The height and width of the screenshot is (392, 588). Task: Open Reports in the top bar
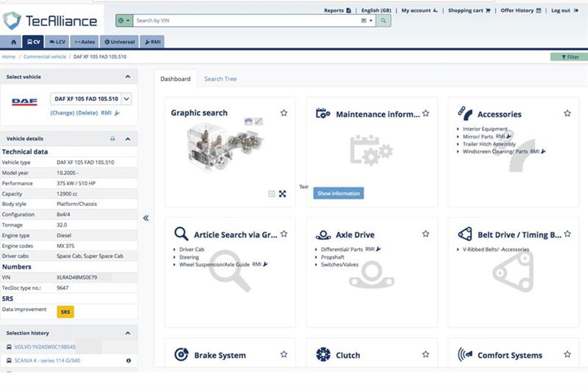tap(337, 11)
